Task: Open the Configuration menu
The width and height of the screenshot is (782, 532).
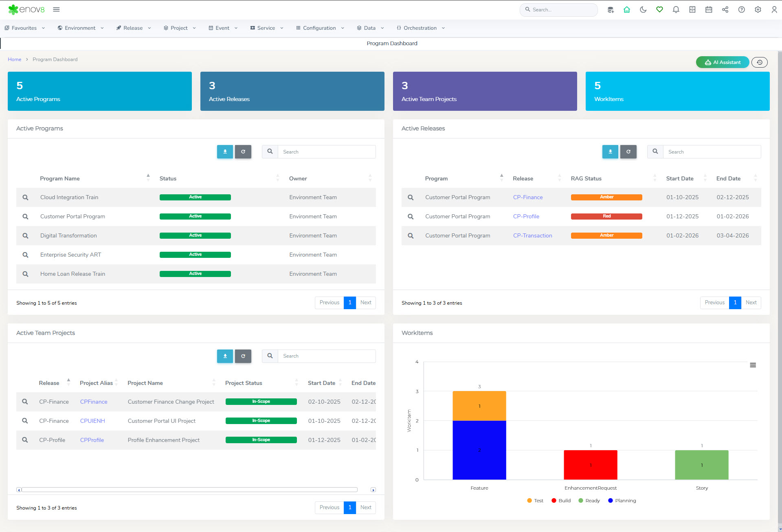Action: pos(320,28)
